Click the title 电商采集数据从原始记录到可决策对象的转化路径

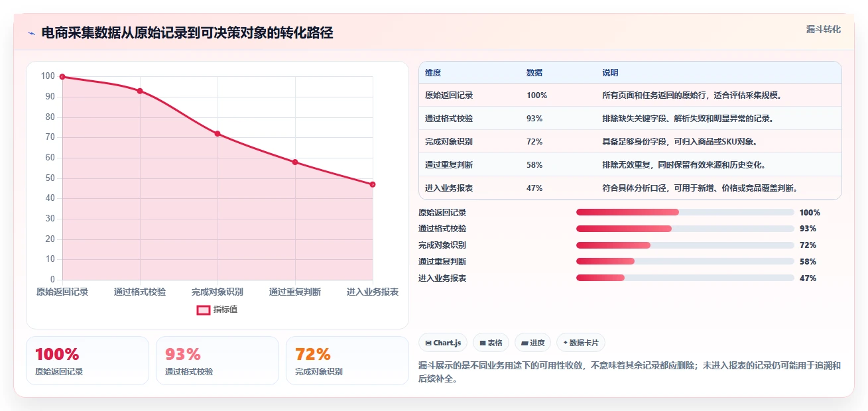187,33
